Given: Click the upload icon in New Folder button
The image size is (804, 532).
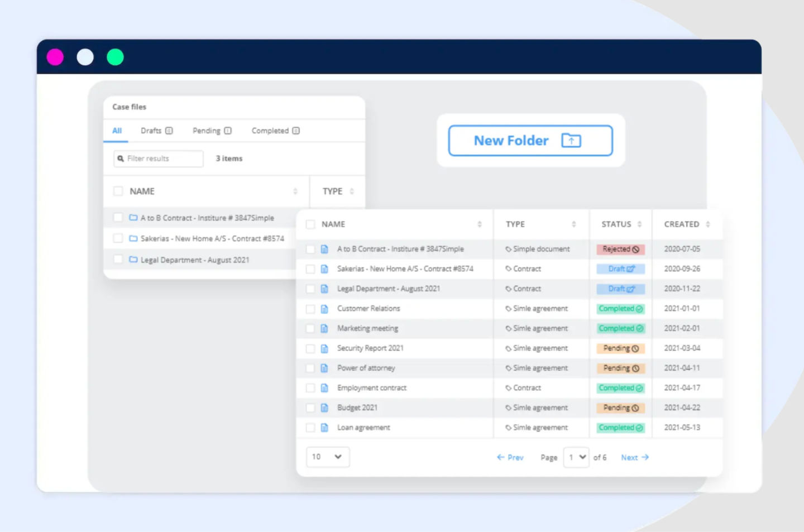Looking at the screenshot, I should [571, 141].
